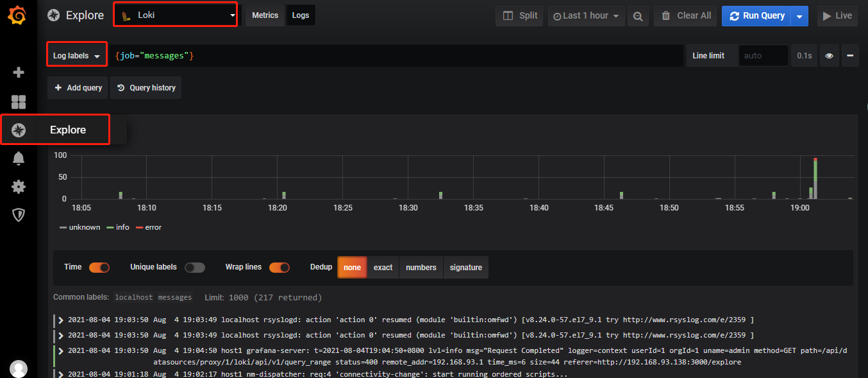The image size is (868, 378).
Task: Click the localhost common label
Action: tap(134, 298)
